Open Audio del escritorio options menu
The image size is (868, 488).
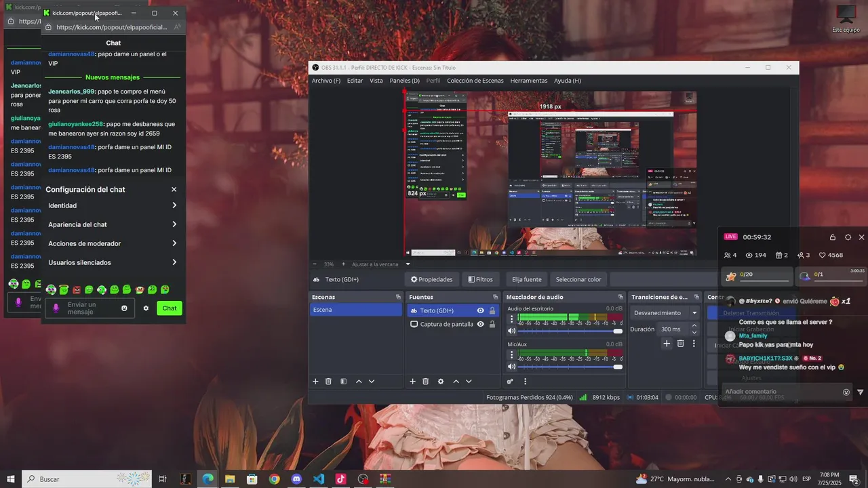point(511,319)
